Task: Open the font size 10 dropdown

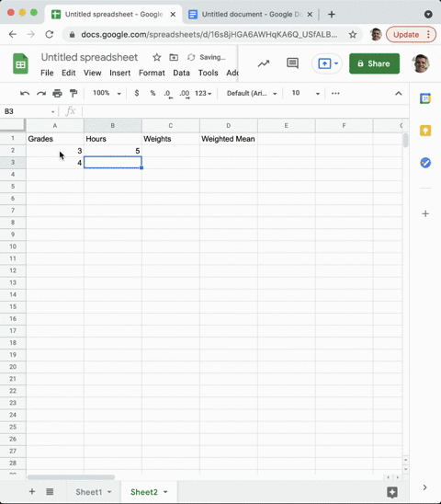Action: (x=305, y=93)
